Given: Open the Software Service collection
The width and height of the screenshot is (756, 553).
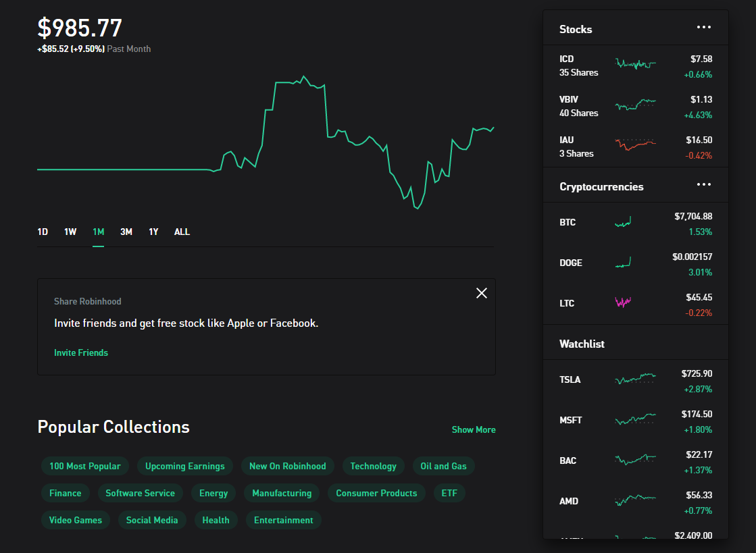Looking at the screenshot, I should pos(141,493).
